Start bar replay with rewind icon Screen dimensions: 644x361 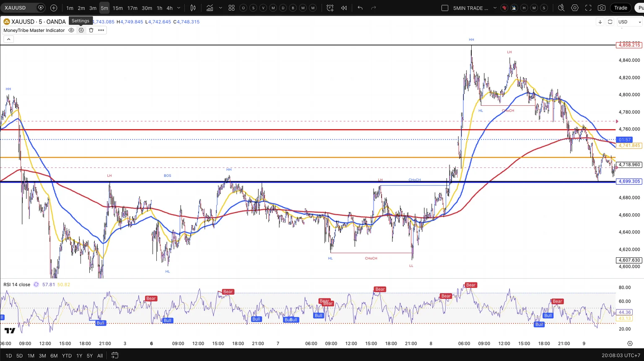(344, 8)
